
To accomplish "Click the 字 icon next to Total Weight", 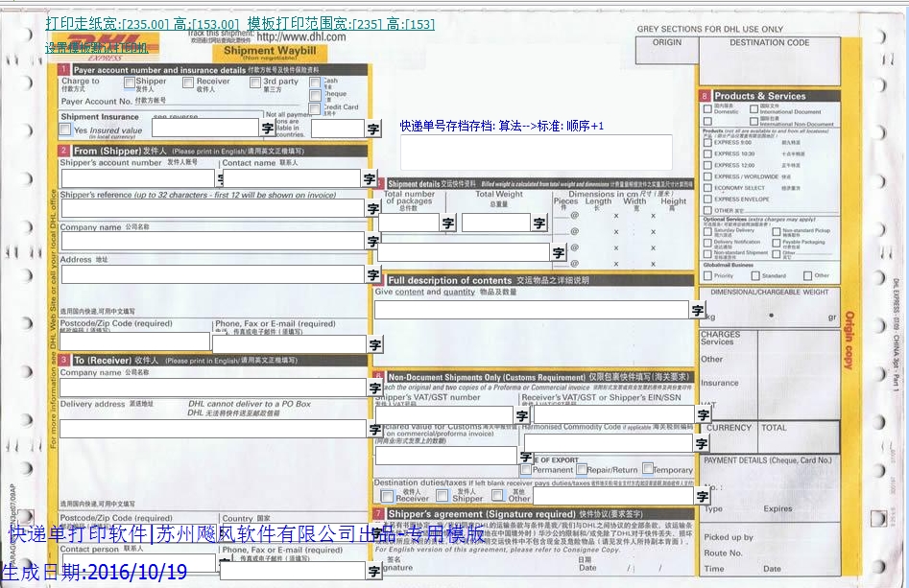I will click(538, 223).
